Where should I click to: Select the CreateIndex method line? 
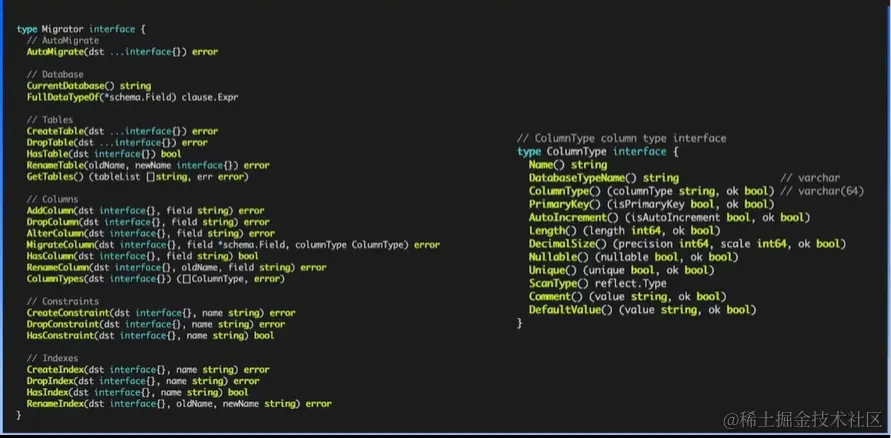pyautogui.click(x=148, y=370)
